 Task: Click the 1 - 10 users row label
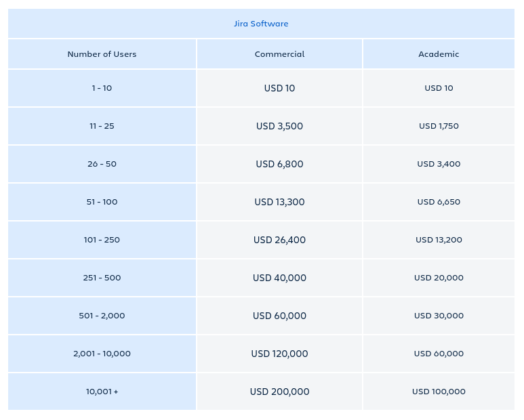tap(102, 88)
